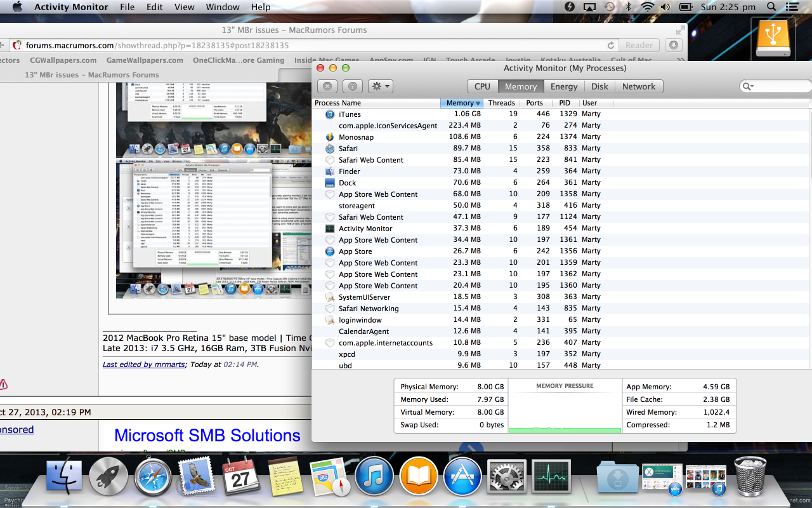Screen dimensions: 812x508
Task: Click the 1.06 GB memory value
Action: [x=467, y=114]
